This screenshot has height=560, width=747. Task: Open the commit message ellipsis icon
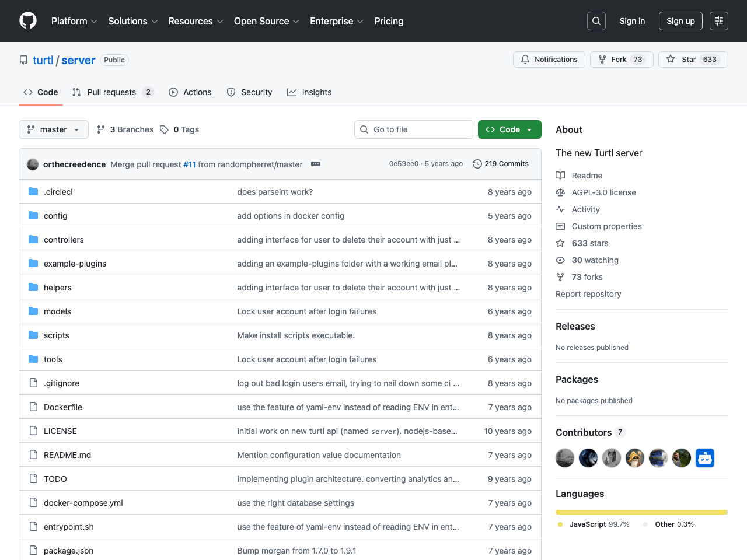(x=316, y=164)
